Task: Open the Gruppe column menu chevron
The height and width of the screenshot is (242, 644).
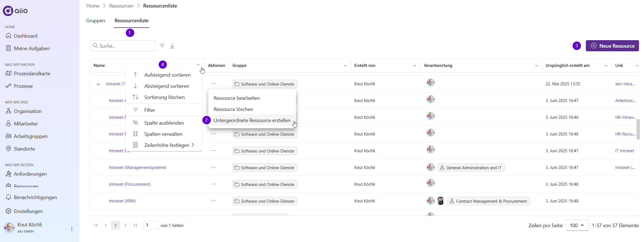Action: click(x=345, y=66)
